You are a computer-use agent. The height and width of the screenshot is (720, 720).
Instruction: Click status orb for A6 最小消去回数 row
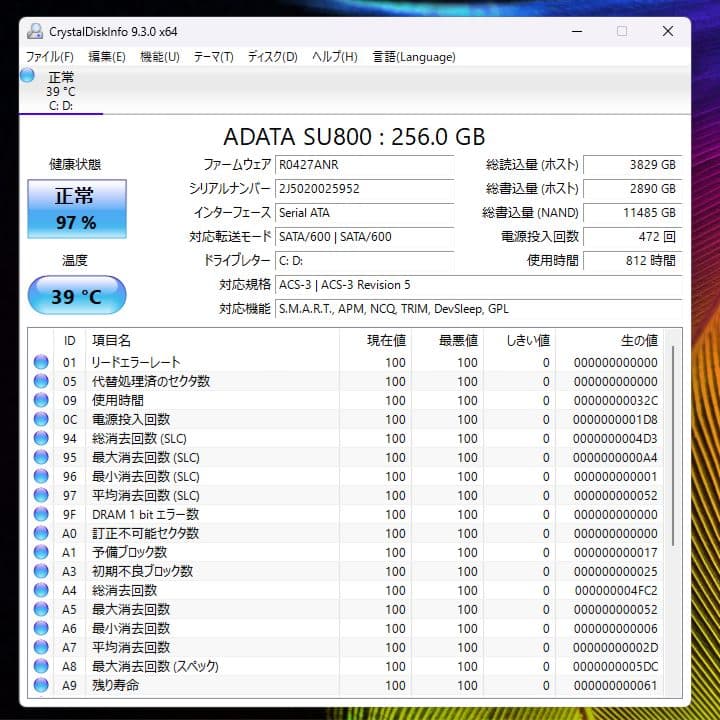click(41, 628)
